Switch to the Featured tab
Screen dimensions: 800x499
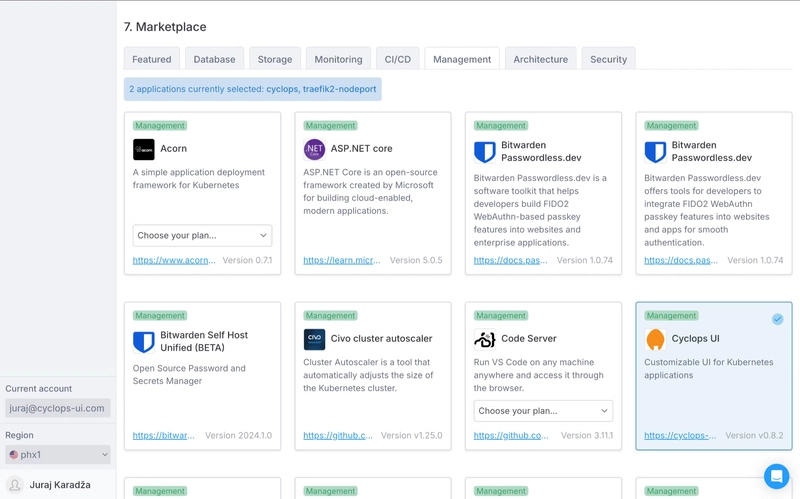[152, 59]
